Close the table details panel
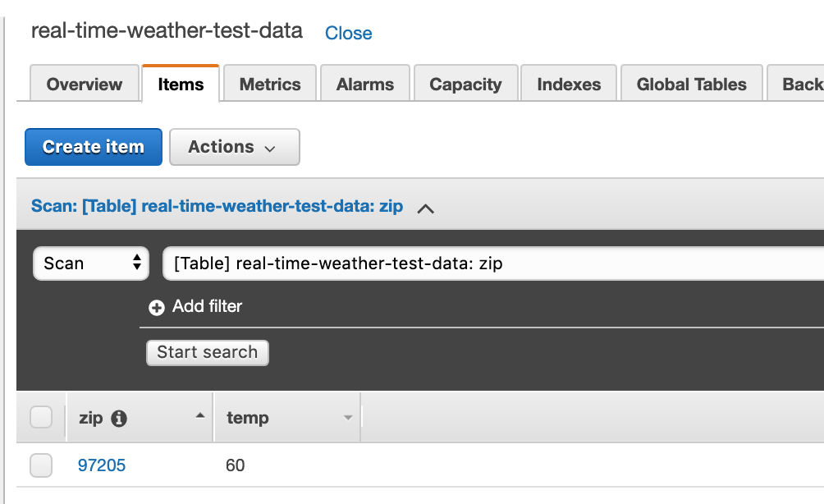 click(x=349, y=34)
